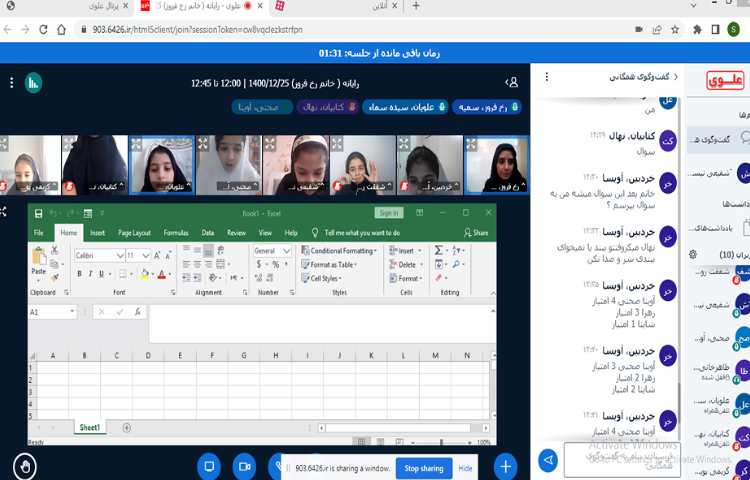The height and width of the screenshot is (480, 750).
Task: Click the raise hand icon
Action: (x=25, y=466)
